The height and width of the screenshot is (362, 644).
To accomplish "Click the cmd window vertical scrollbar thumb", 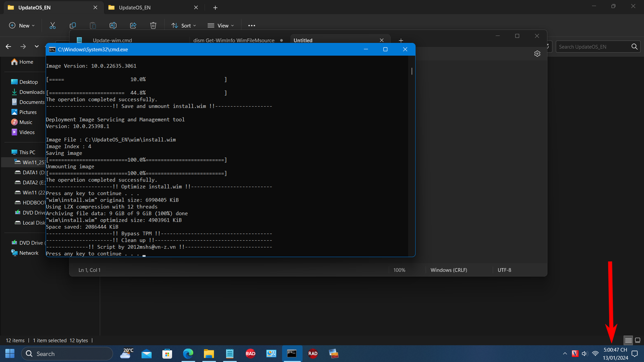I will 412,71.
